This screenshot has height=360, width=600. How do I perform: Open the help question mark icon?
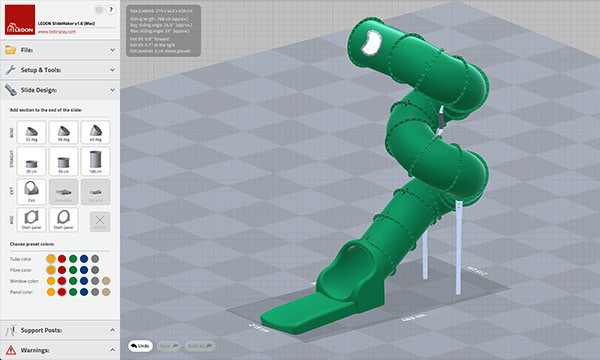[111, 10]
